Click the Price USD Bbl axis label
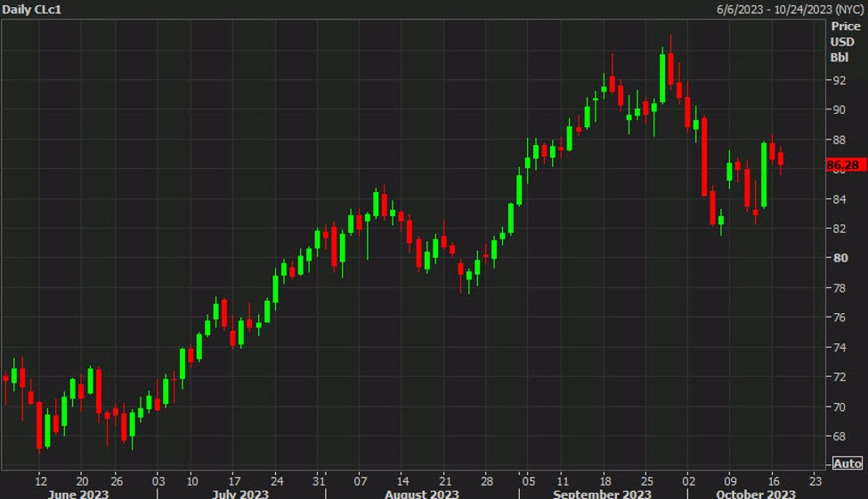The width and height of the screenshot is (868, 499). (x=846, y=42)
